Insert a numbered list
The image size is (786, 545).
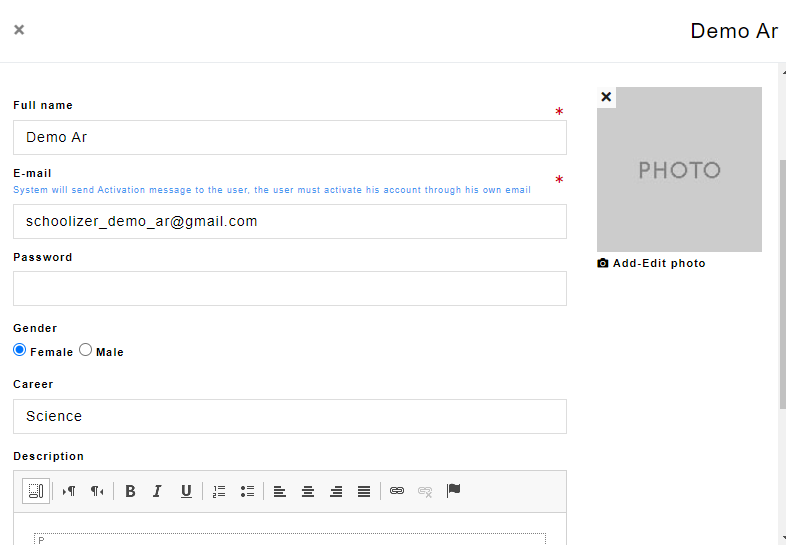(219, 491)
